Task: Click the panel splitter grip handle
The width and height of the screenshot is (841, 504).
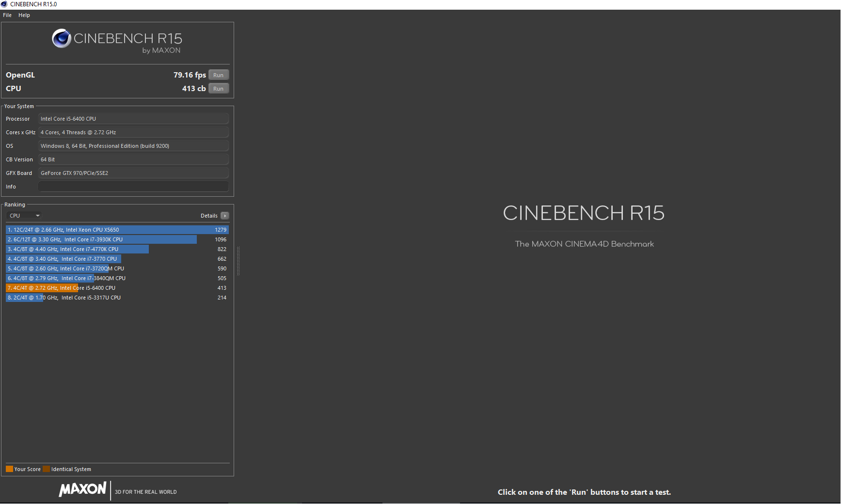Action: (238, 261)
